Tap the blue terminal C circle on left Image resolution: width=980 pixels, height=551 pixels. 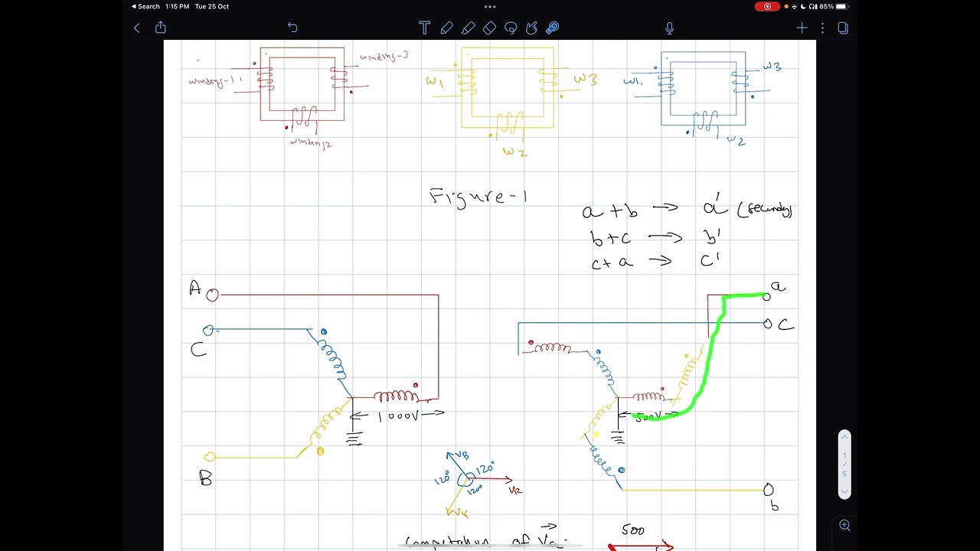pos(207,331)
